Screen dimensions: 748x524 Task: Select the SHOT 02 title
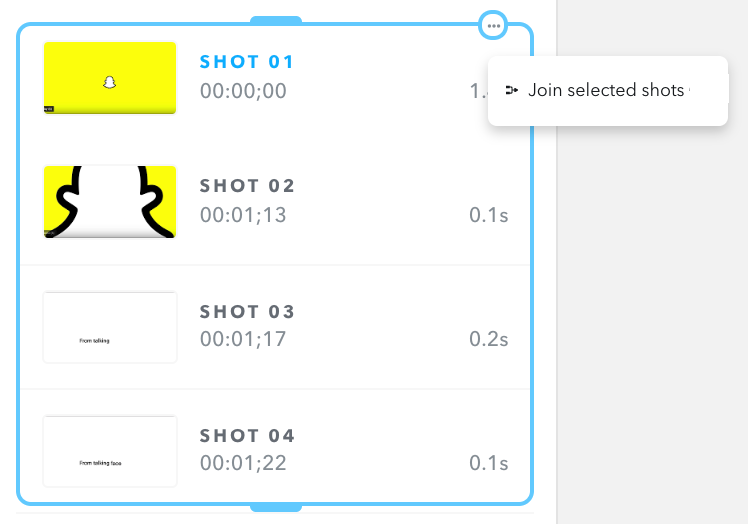[x=247, y=186]
